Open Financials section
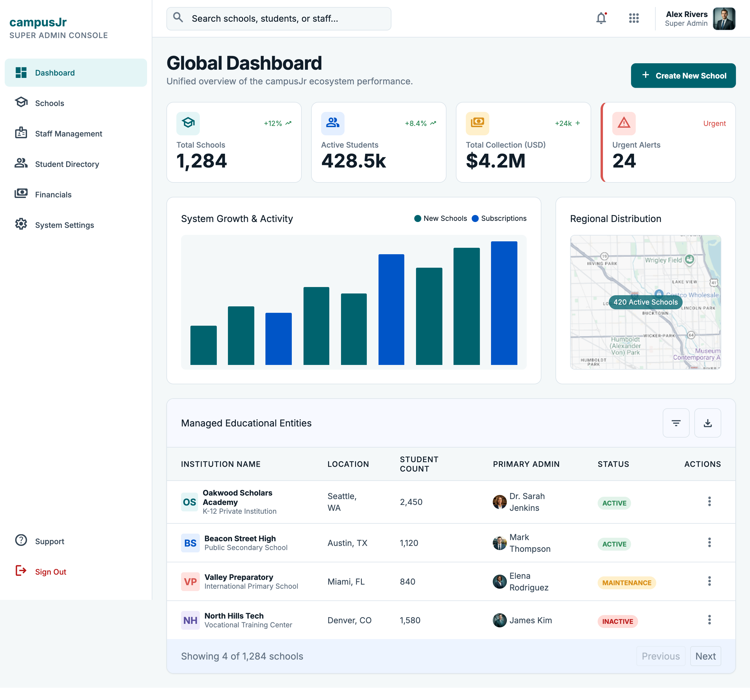The width and height of the screenshot is (750, 700). point(76,194)
